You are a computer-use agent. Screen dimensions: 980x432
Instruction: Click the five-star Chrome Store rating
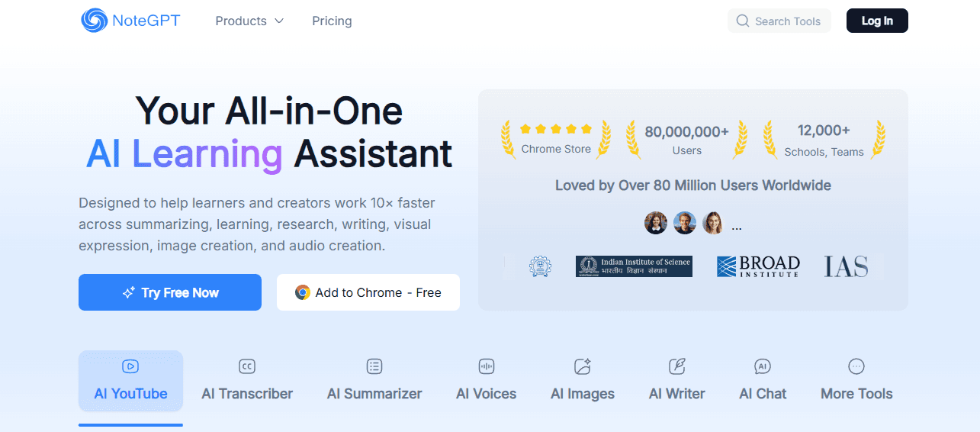coord(556,129)
